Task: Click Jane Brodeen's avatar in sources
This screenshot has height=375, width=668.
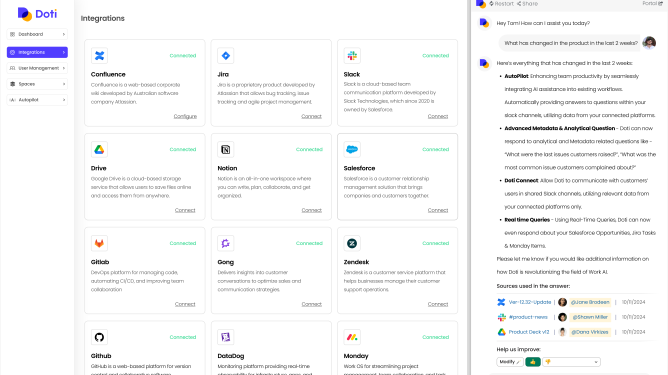Action: point(562,302)
